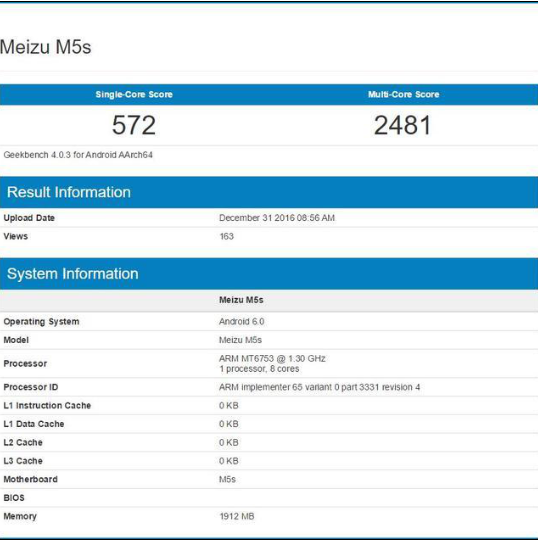Click the multi-core score value 2481

403,125
